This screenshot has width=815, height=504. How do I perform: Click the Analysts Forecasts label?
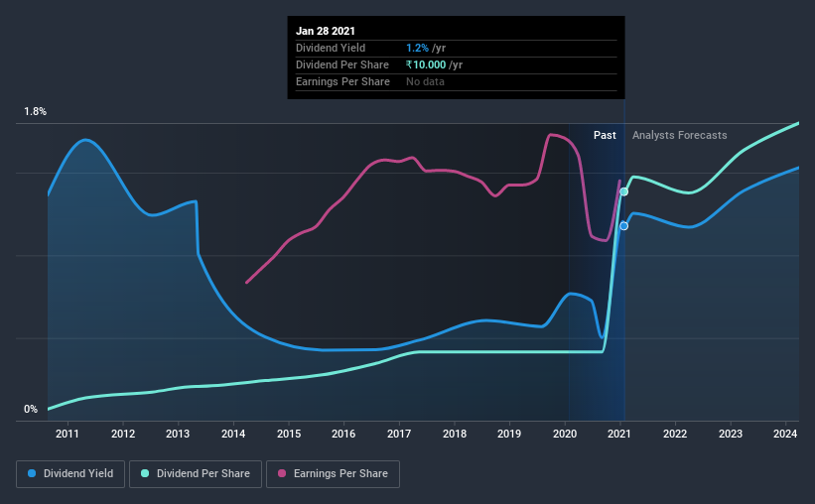point(679,135)
